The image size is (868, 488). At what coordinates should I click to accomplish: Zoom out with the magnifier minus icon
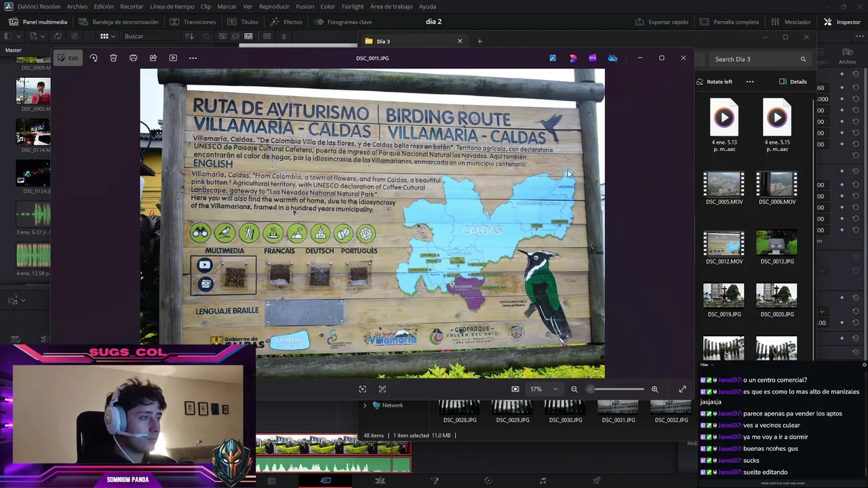(574, 389)
